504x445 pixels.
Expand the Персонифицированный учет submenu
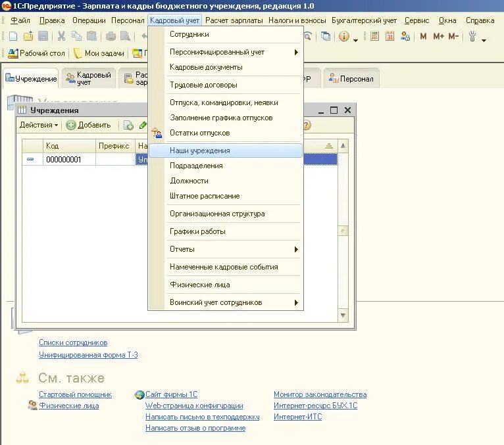pos(226,52)
